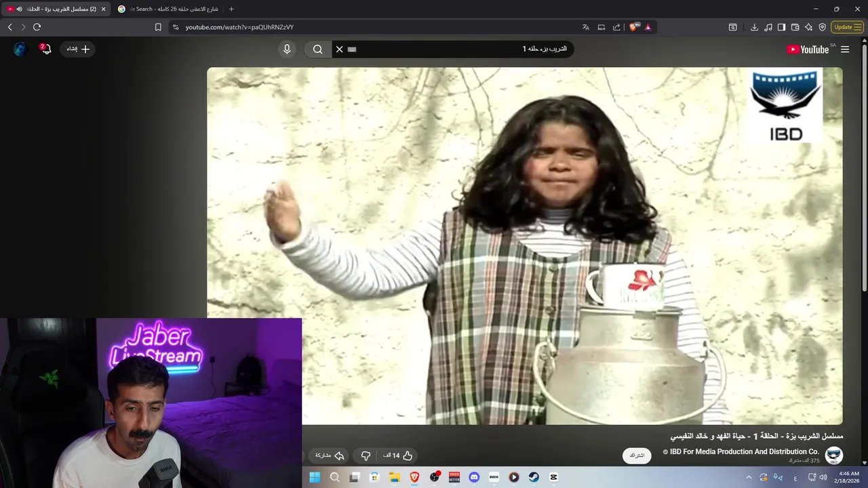The width and height of the screenshot is (868, 488).
Task: Open the Brave Shields lion icon
Action: coord(634,27)
